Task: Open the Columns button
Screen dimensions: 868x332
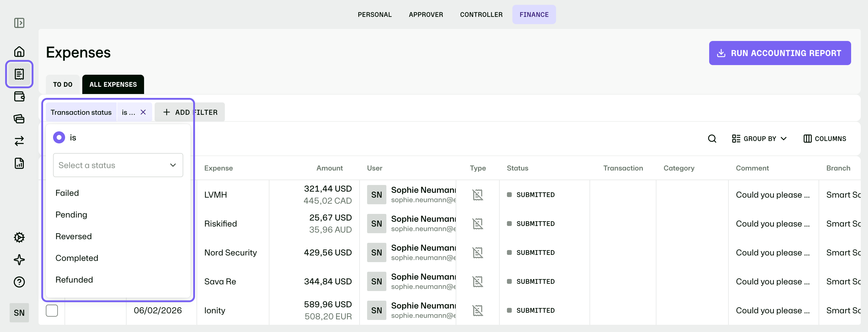Action: [825, 139]
